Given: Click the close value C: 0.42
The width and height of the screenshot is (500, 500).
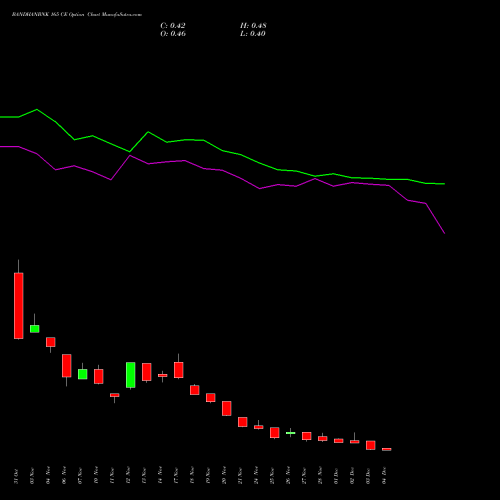Looking at the screenshot, I should (x=173, y=26).
